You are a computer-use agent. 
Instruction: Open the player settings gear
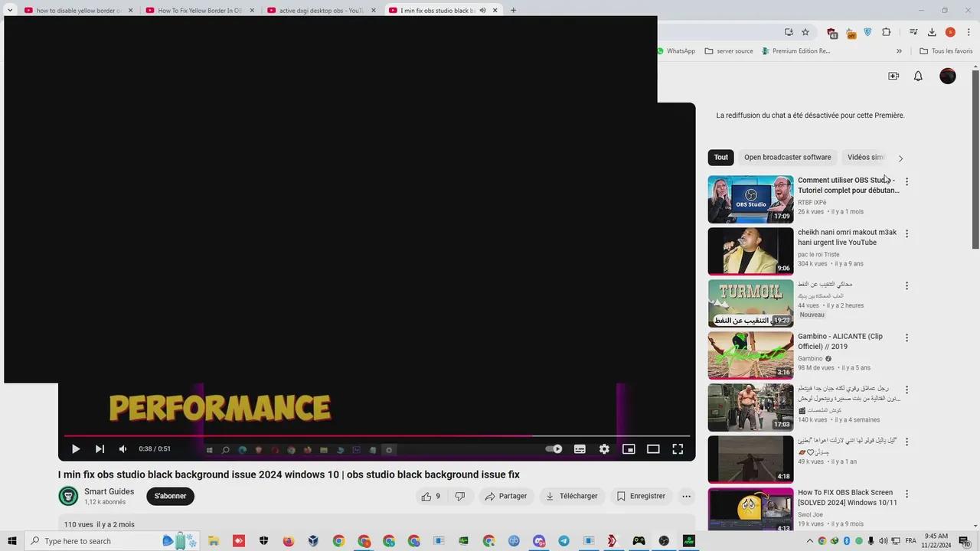click(x=604, y=449)
